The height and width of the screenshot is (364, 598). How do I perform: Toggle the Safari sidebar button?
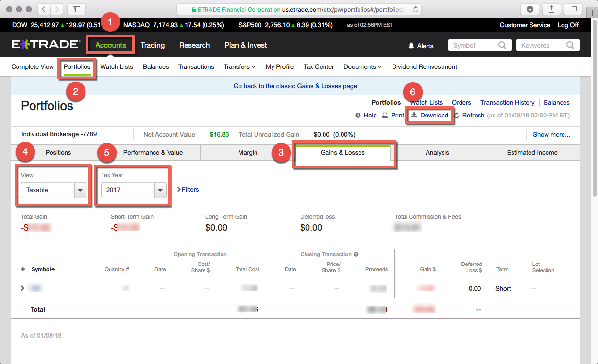point(76,9)
